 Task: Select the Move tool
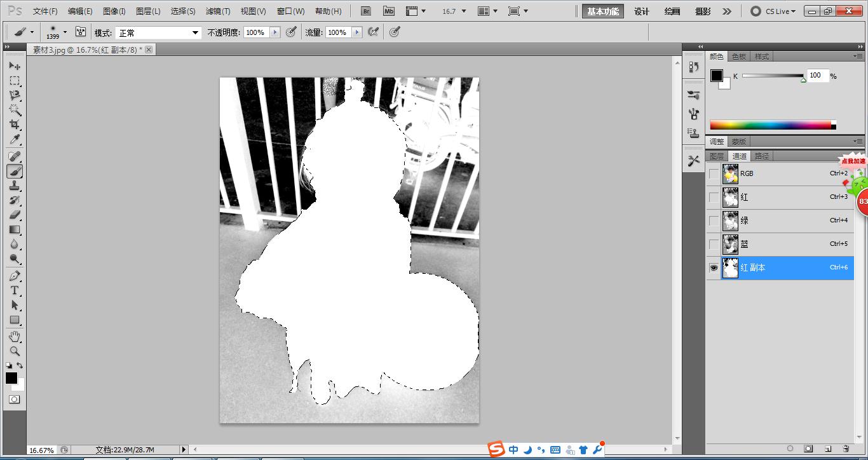point(15,66)
